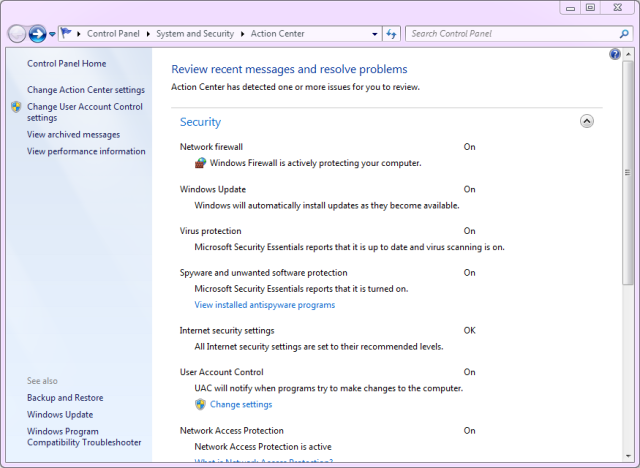Viewport: 640px width, 468px height.
Task: Maximize the Action Center window
Action: point(590,8)
